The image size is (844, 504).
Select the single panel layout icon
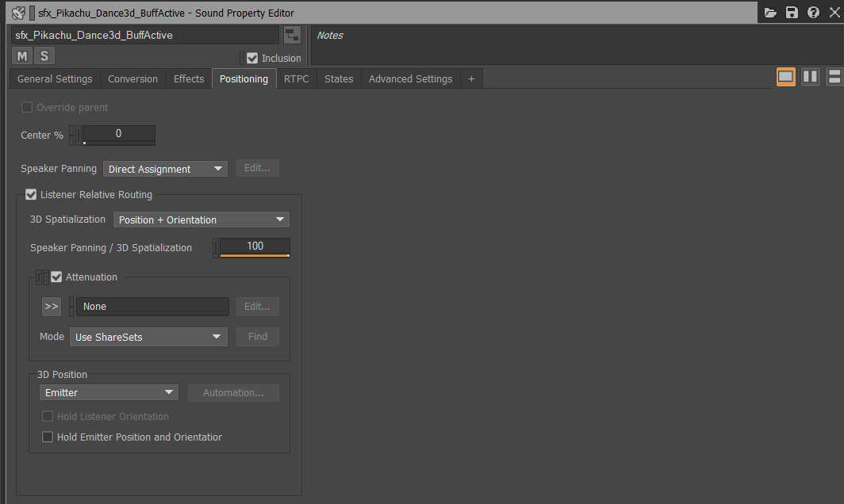pos(786,77)
